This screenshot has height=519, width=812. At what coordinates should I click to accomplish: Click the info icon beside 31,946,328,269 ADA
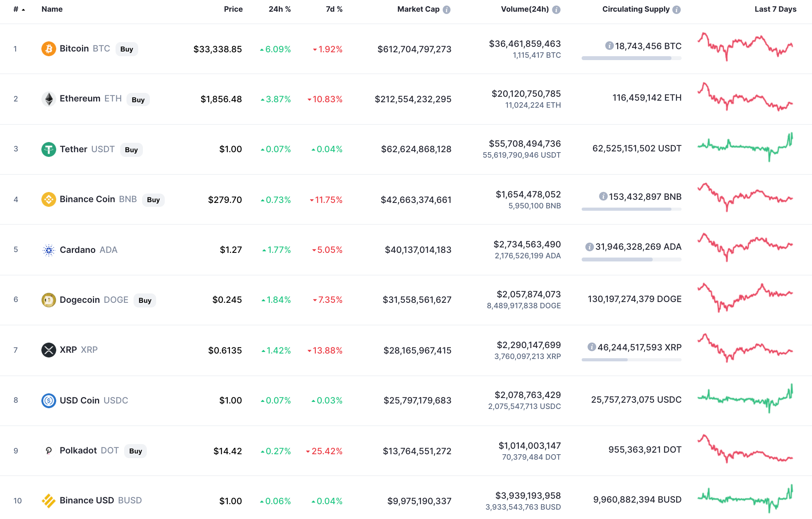[x=589, y=247]
